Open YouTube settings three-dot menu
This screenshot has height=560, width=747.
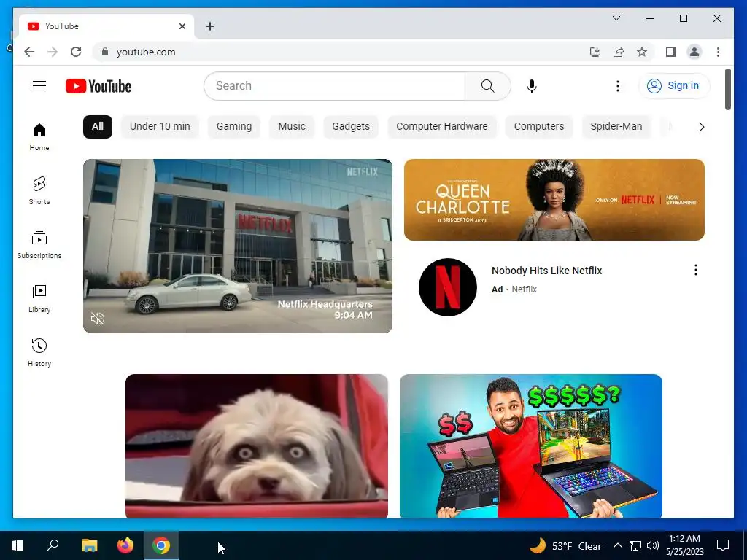(617, 86)
